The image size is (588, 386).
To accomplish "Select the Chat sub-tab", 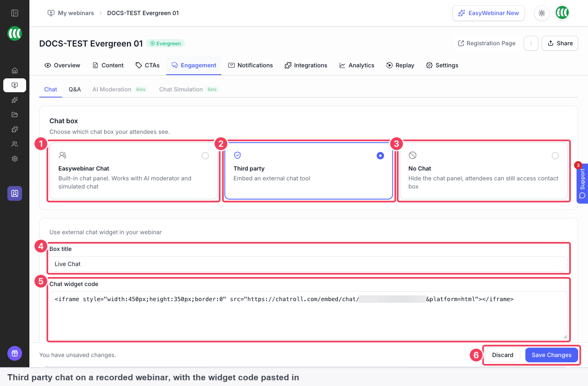I will click(x=51, y=89).
